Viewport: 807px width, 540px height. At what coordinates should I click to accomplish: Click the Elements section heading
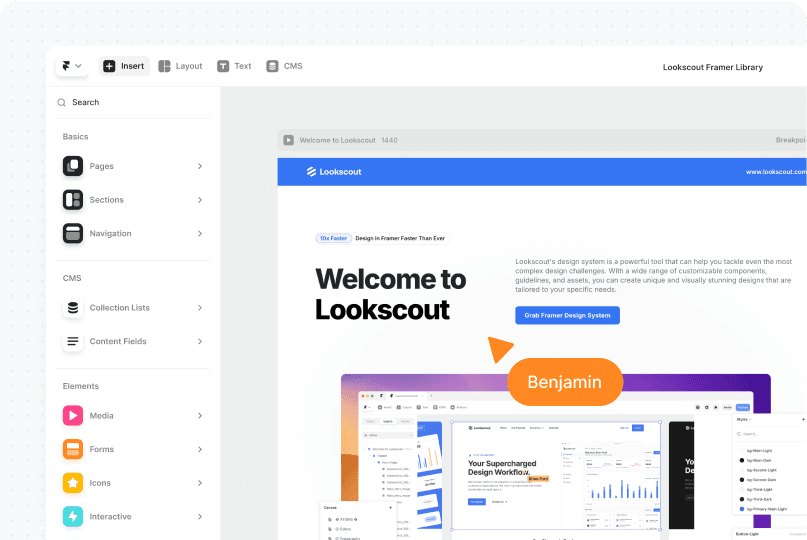click(x=81, y=386)
